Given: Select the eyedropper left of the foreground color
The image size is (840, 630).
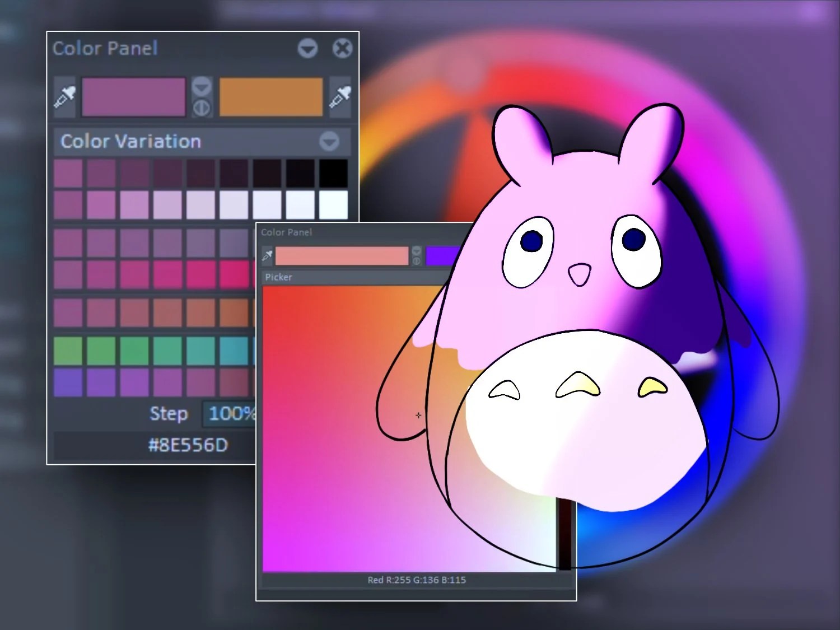Looking at the screenshot, I should click(x=64, y=96).
